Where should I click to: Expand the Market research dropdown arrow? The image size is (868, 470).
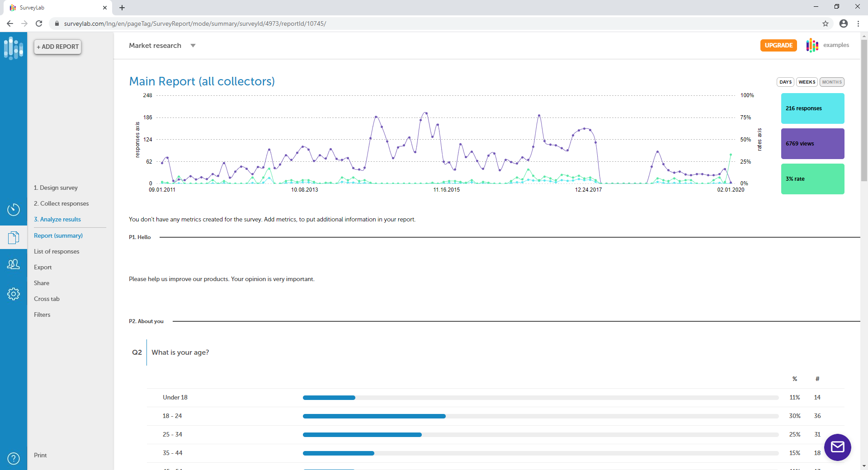pos(193,46)
